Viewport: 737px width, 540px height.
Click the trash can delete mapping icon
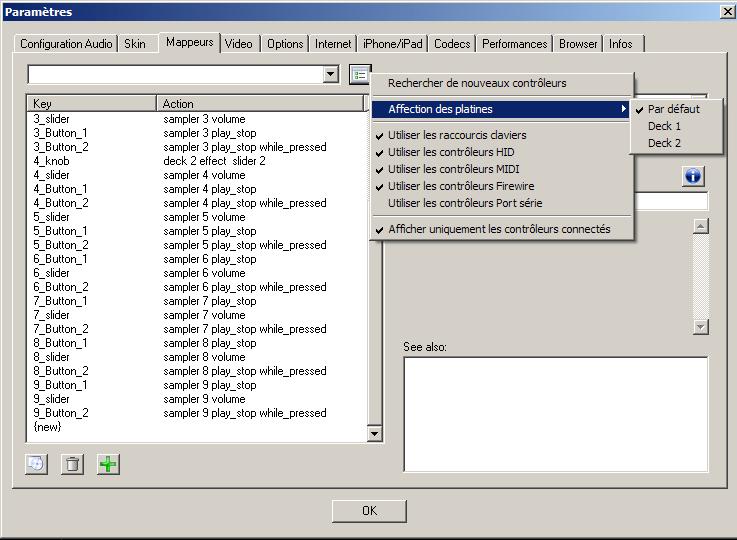(72, 464)
